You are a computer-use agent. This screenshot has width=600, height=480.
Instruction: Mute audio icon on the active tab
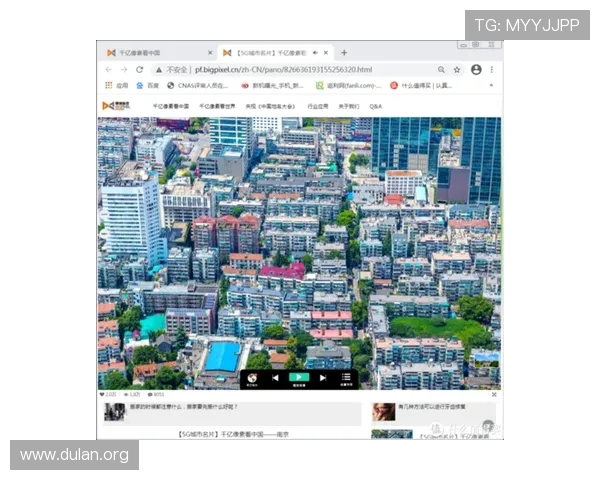[315, 53]
